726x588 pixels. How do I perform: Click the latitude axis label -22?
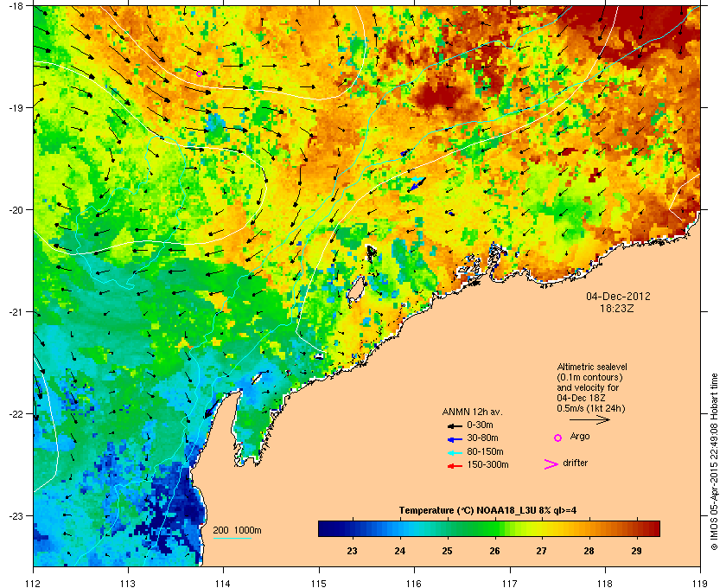point(16,414)
